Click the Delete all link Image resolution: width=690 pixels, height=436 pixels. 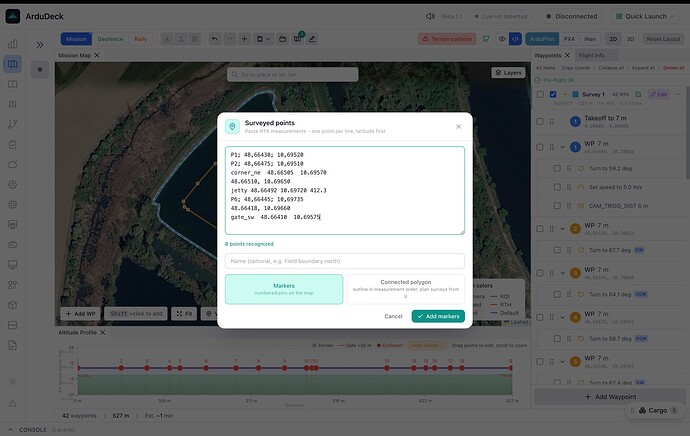[674, 68]
